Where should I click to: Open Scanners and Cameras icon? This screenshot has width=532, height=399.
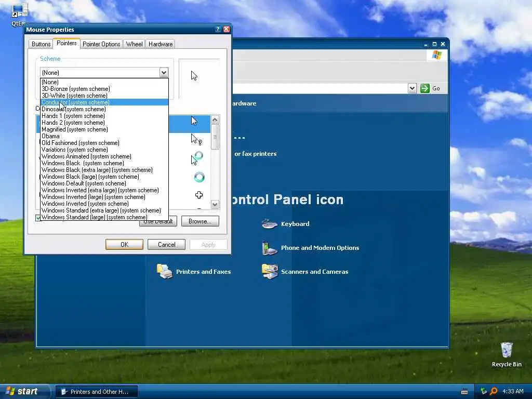pos(270,271)
